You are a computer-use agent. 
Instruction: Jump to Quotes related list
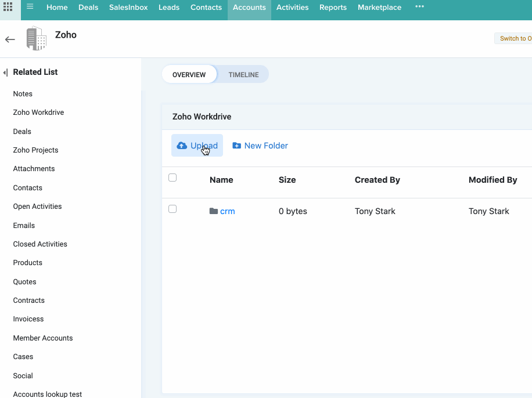coord(24,282)
